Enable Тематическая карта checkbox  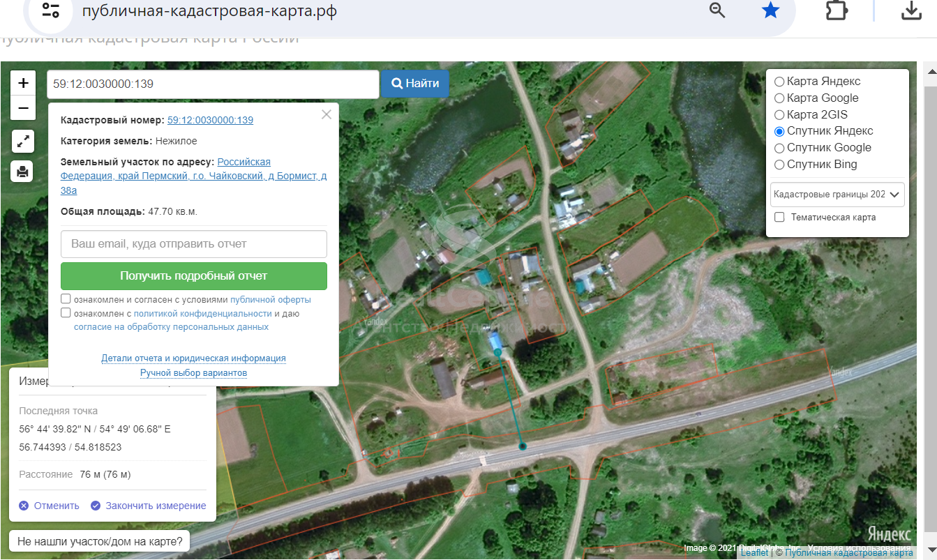779,218
